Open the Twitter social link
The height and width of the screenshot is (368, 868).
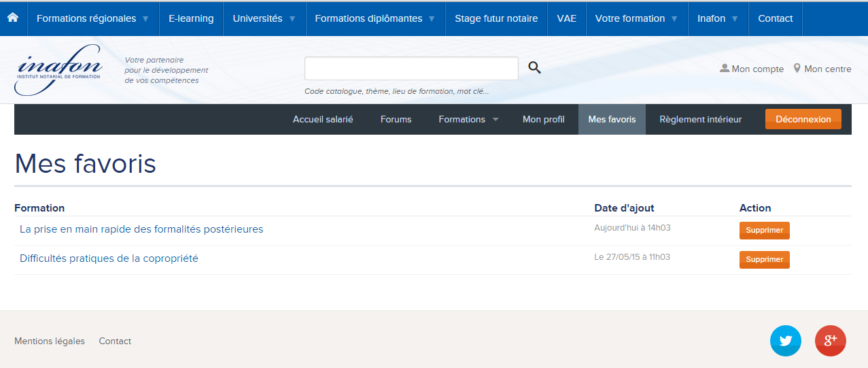(785, 341)
